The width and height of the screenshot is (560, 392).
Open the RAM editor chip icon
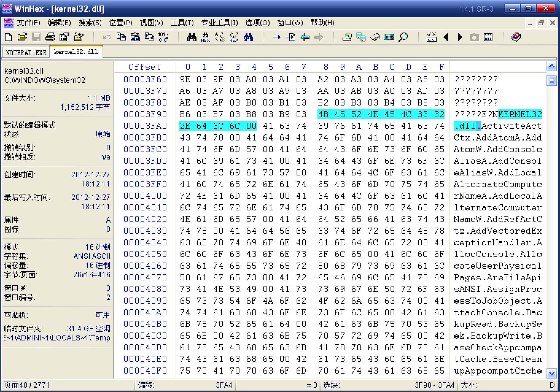(x=375, y=37)
